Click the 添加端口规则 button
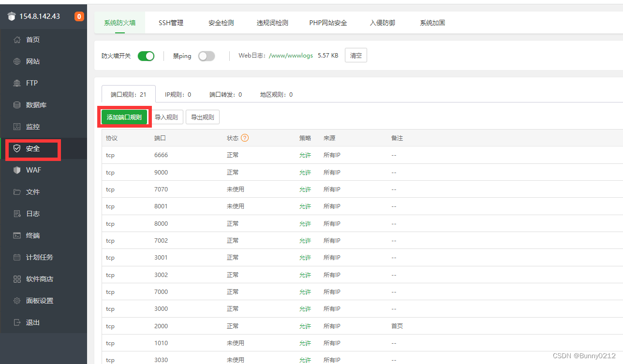The height and width of the screenshot is (364, 623). pos(124,117)
